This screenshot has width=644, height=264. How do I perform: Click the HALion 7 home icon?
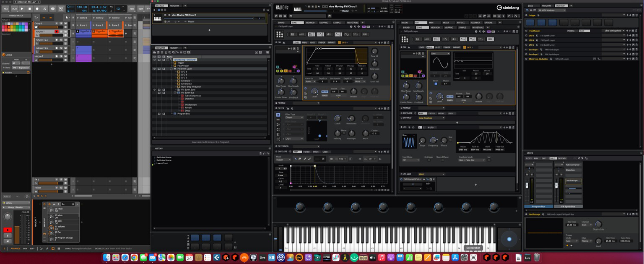click(x=276, y=16)
